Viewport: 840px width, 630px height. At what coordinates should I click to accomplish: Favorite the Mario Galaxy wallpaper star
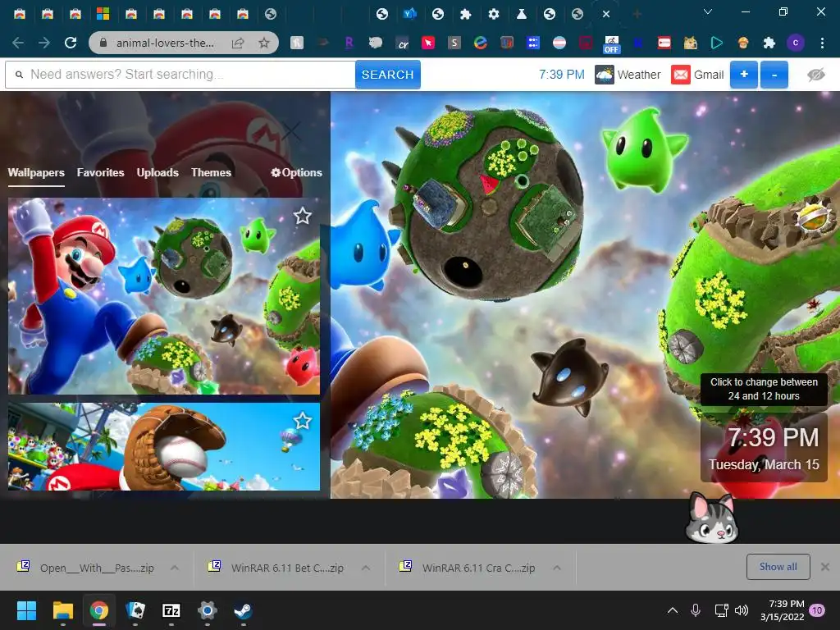point(302,216)
